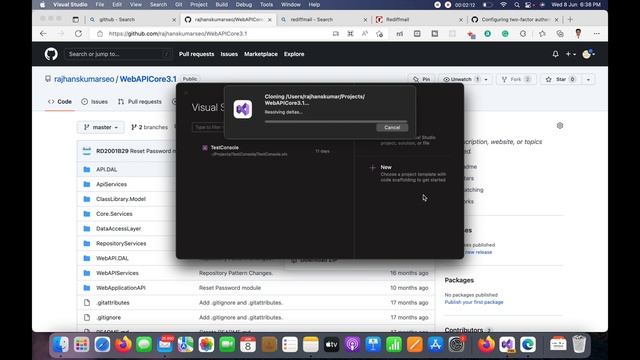Focus the GitHub search or jump field
The width and height of the screenshot is (640, 360).
coord(118,54)
